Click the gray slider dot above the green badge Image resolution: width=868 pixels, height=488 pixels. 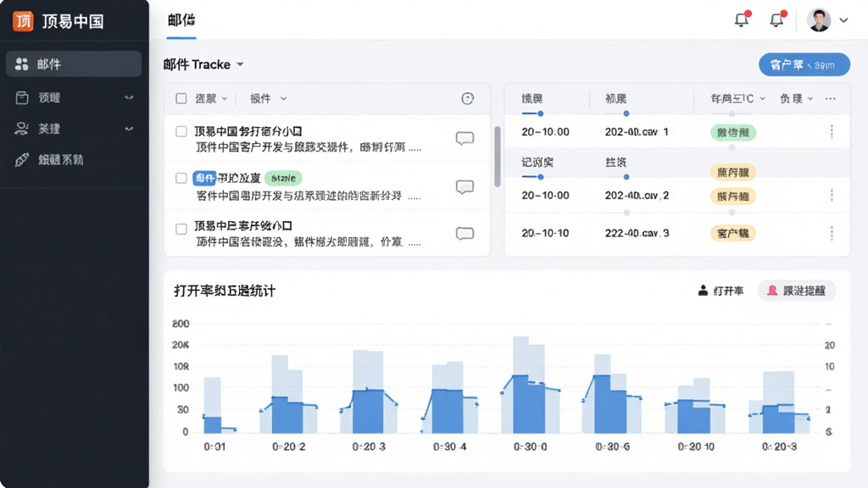point(732,114)
